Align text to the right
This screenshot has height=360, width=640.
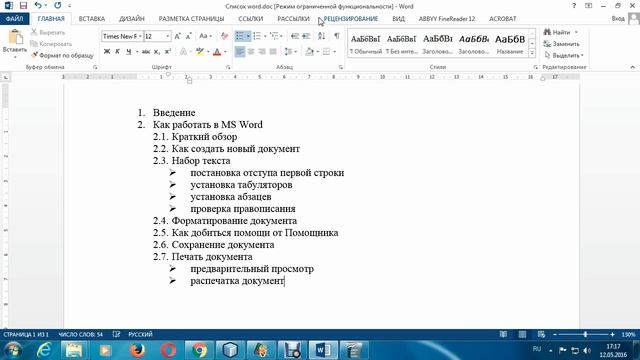262,51
